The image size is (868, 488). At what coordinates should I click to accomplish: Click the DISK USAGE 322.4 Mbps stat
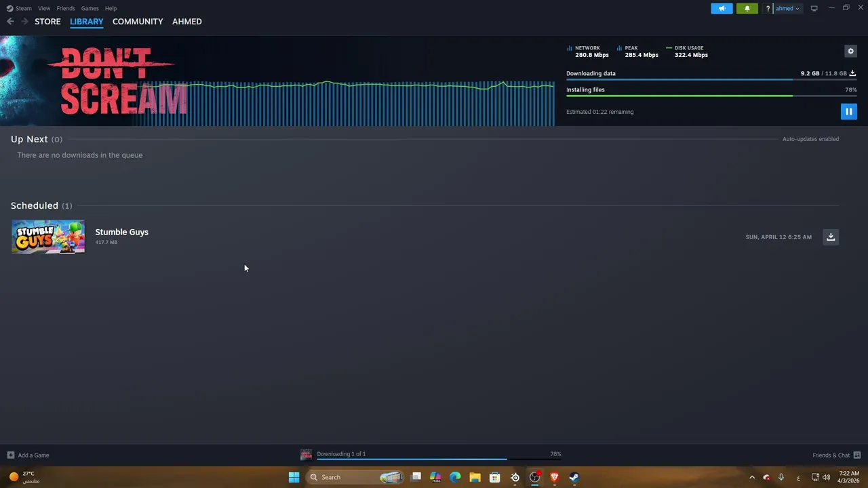[x=687, y=52]
